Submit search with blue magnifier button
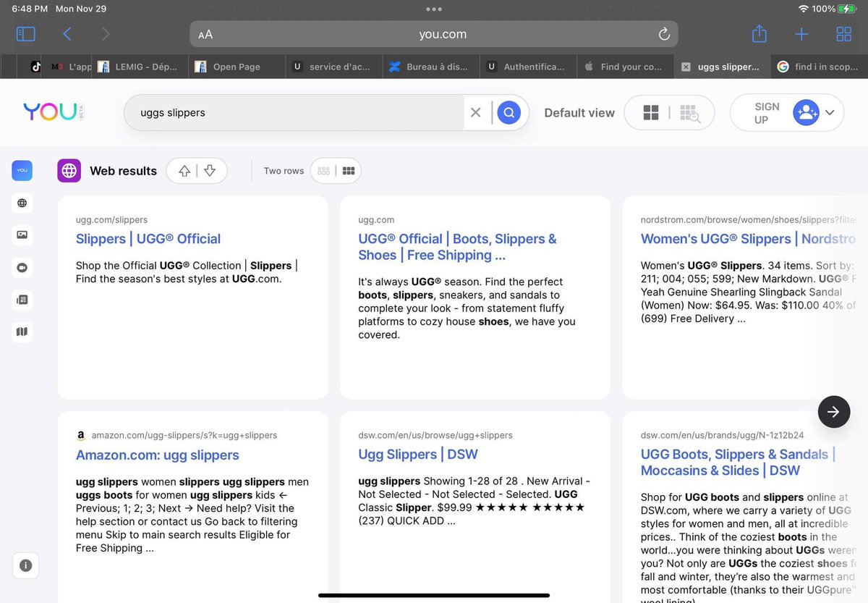This screenshot has width=868, height=603. [509, 112]
